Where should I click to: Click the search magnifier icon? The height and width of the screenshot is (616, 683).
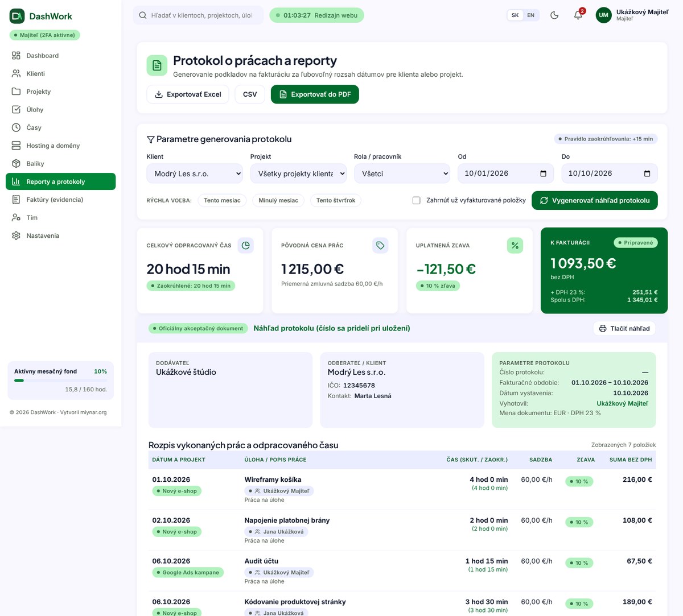click(143, 15)
